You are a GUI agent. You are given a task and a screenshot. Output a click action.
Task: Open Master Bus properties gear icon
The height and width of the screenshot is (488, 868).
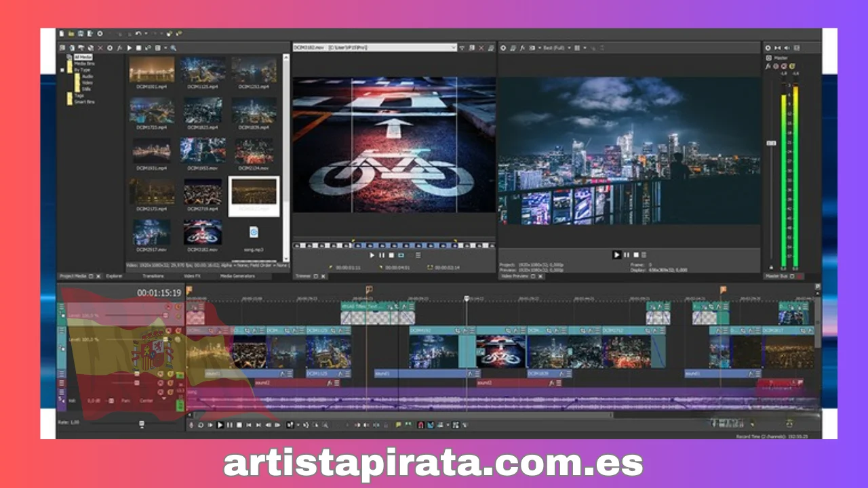coord(768,48)
